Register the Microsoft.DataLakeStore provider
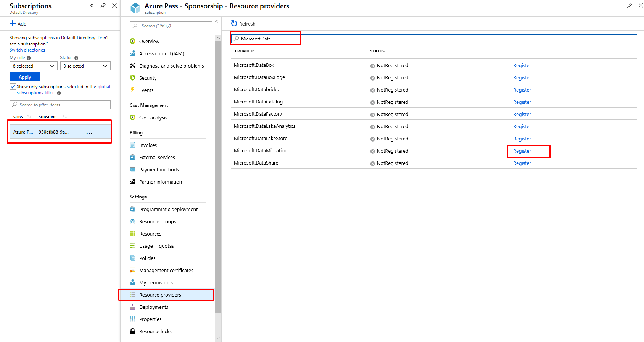The image size is (644, 342). click(522, 139)
